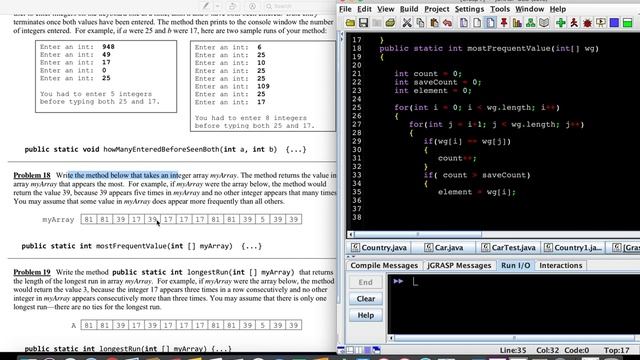Screen dimensions: 640x360
Task: Open the Tools menu
Action: tap(500, 9)
